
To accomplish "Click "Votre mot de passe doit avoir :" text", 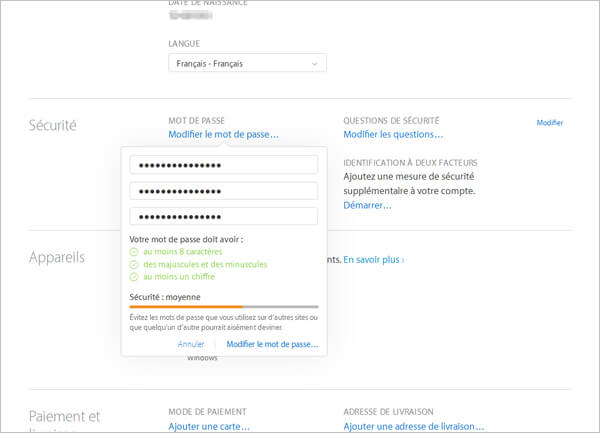I will pos(186,239).
